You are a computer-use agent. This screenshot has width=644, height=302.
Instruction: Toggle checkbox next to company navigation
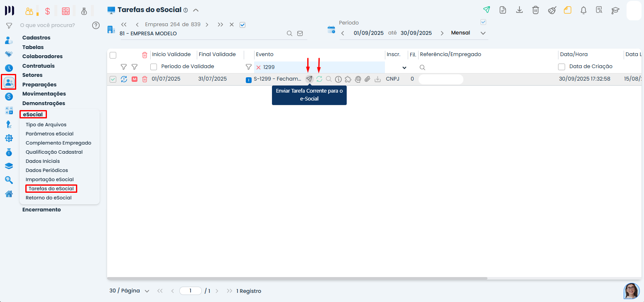242,25
